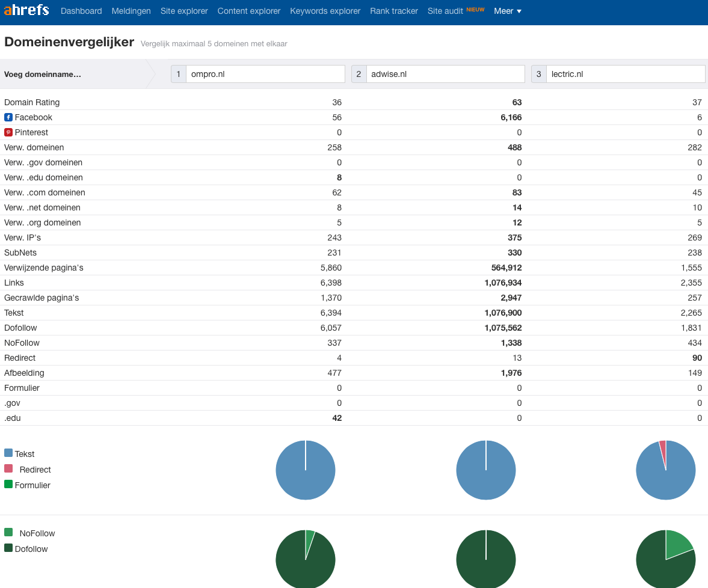Focus the adwise.nl domain field
The width and height of the screenshot is (708, 588).
coord(445,74)
